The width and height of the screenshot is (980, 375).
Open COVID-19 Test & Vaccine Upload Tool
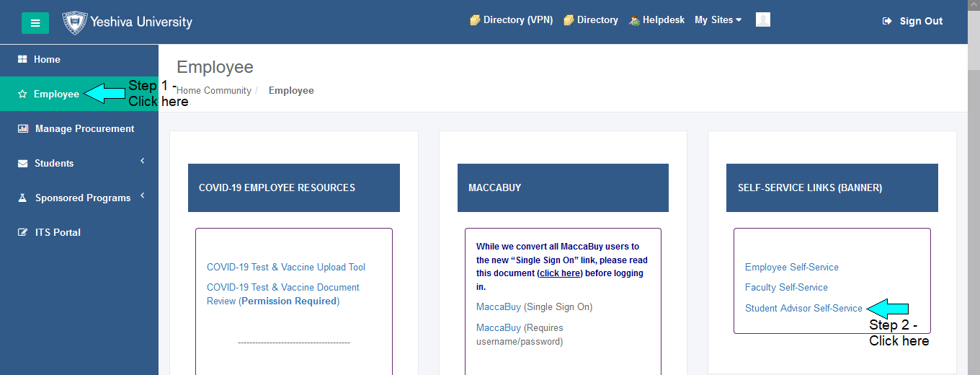click(286, 267)
